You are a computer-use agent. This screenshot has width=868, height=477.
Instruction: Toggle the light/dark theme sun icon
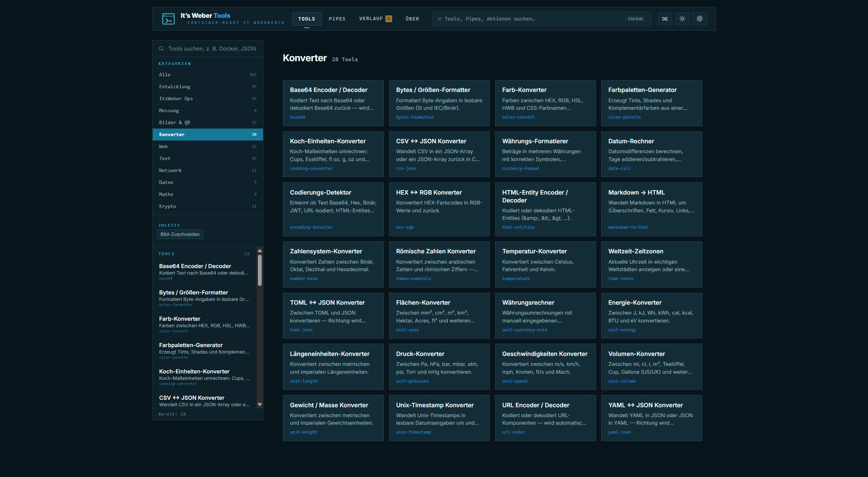(682, 19)
